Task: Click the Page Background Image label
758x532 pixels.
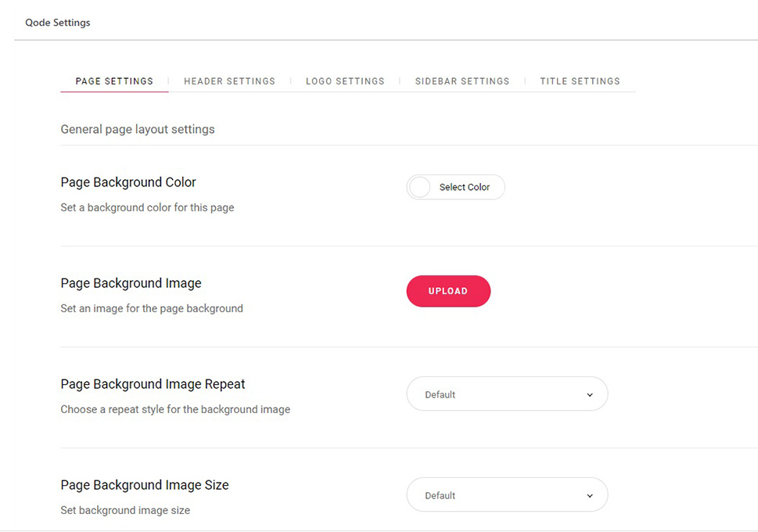Action: (x=131, y=282)
